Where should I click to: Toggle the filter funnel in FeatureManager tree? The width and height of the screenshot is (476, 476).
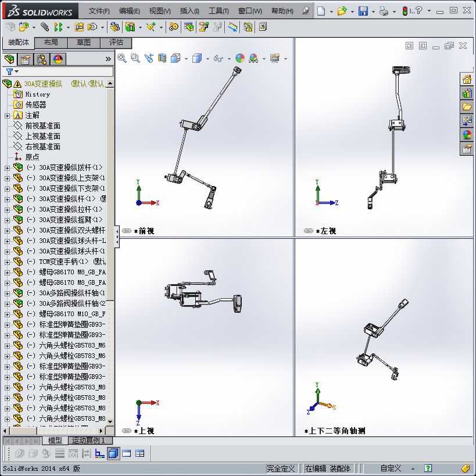(x=9, y=71)
